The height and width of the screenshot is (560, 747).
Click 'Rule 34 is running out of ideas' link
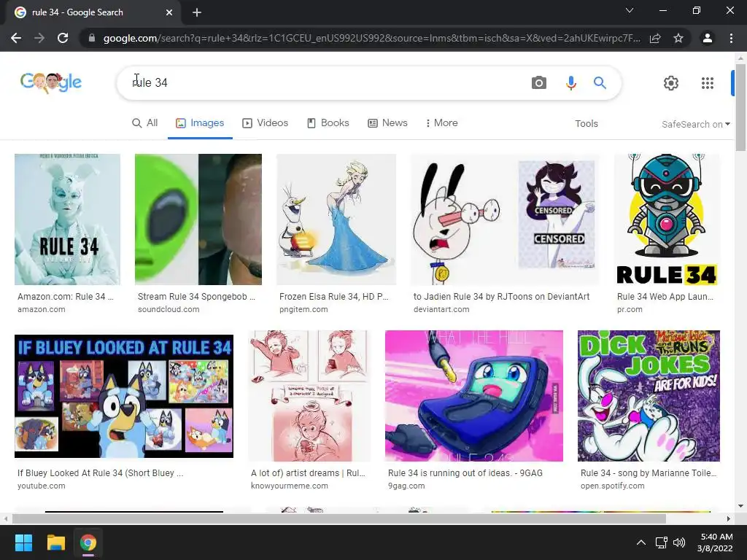465,473
